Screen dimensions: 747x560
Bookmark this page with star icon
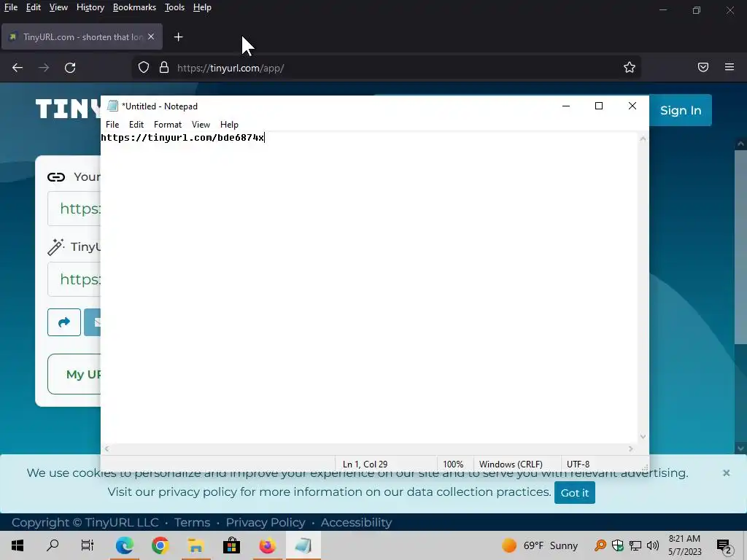click(x=630, y=68)
